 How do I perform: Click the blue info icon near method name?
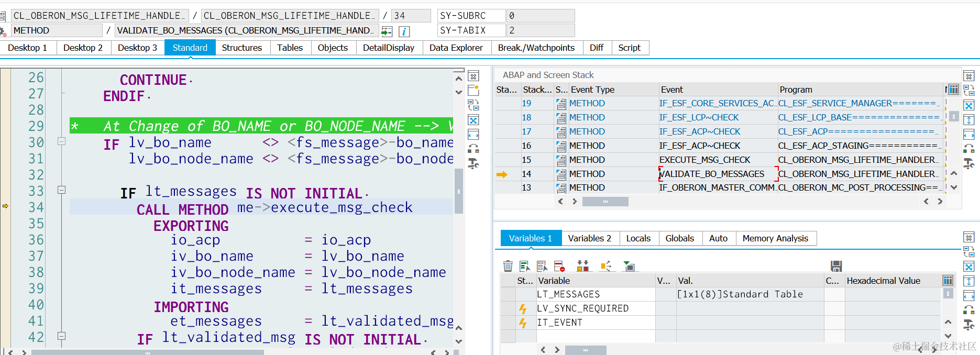tap(404, 31)
